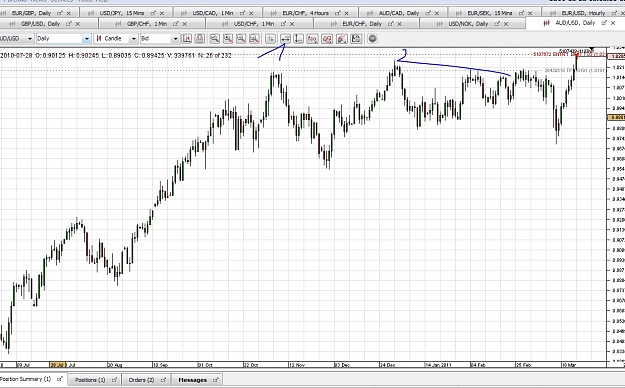Detach the AUD/USD, Daily chart tab
This screenshot has height=388, width=625.
[604, 23]
